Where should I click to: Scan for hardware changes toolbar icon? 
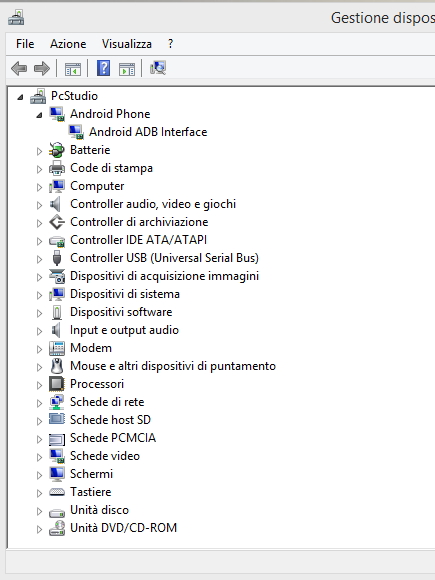pos(158,68)
